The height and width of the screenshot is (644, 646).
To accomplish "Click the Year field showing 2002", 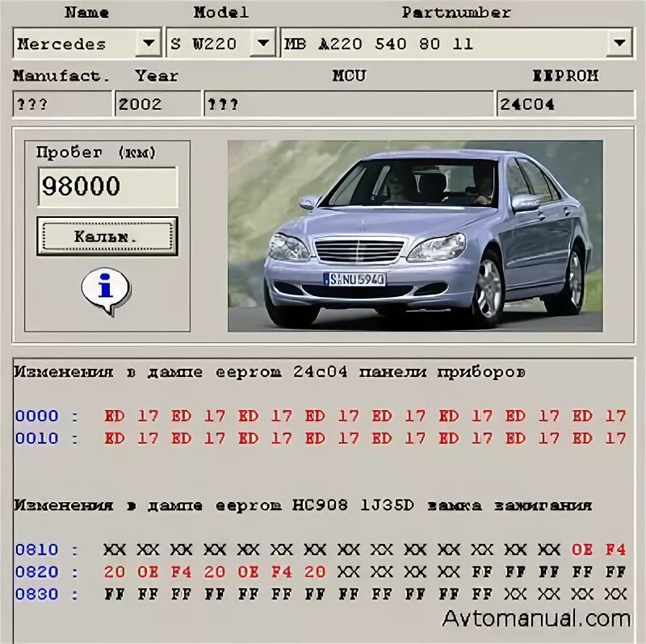I will (x=157, y=104).
